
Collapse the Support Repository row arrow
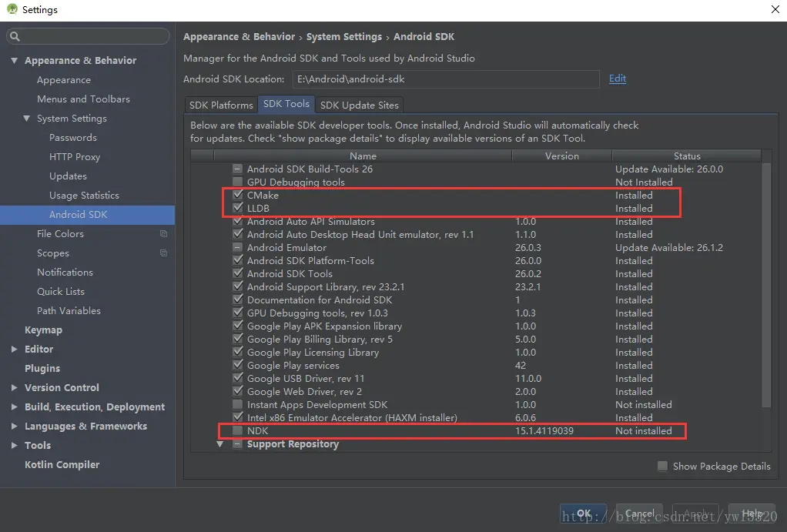point(219,443)
